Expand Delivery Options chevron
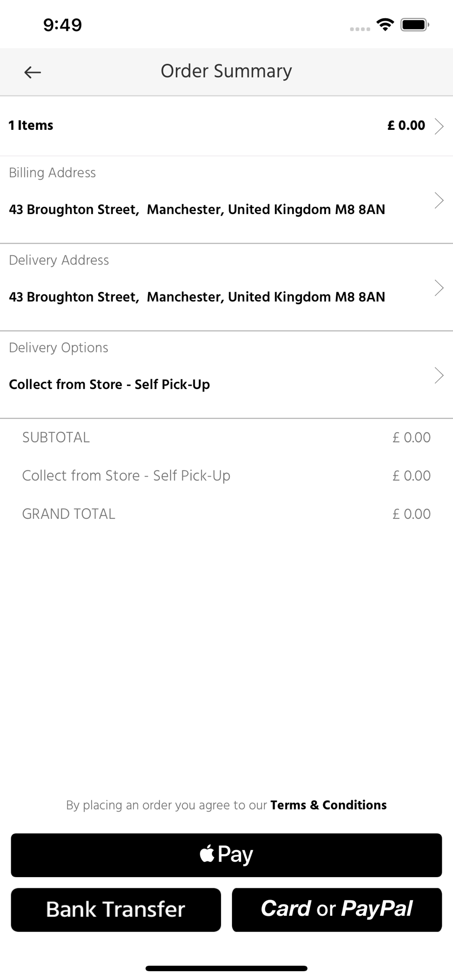 [439, 375]
